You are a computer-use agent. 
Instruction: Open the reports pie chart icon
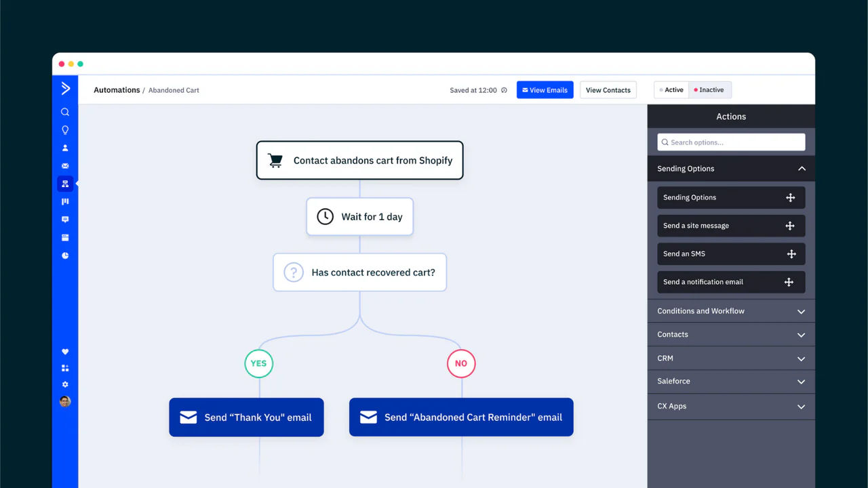[x=65, y=256]
